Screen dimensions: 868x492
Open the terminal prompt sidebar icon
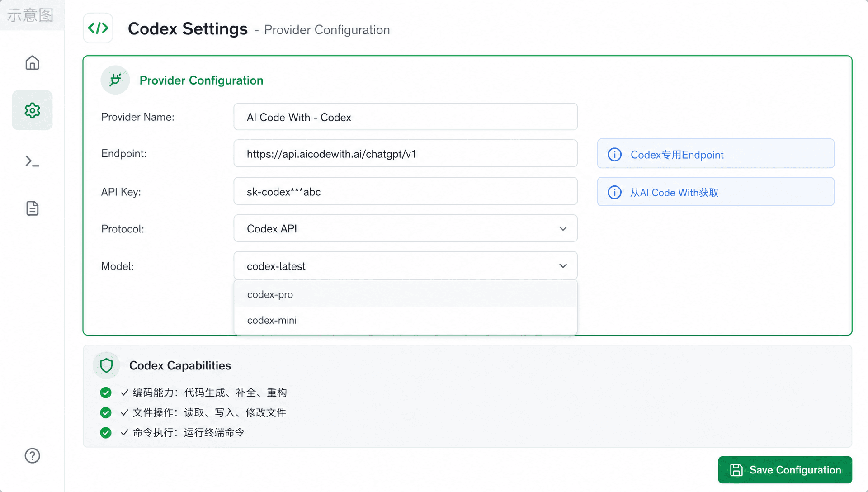coord(32,161)
